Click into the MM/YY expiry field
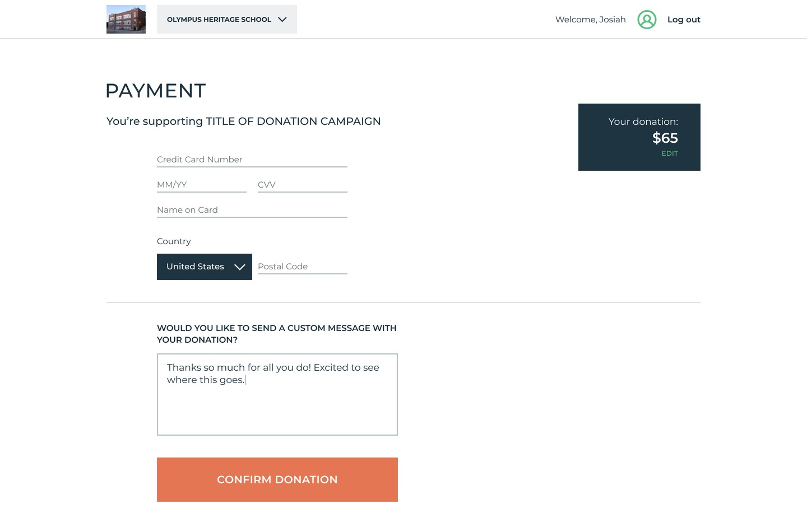Screen dimensions: 807x532 202,185
